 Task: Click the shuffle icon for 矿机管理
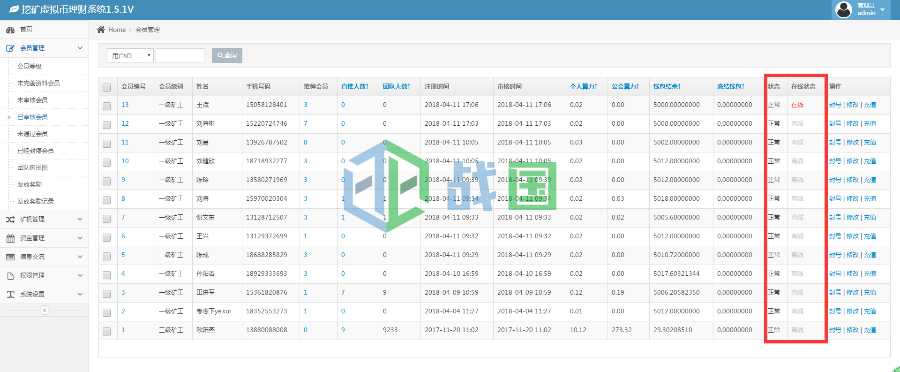10,219
